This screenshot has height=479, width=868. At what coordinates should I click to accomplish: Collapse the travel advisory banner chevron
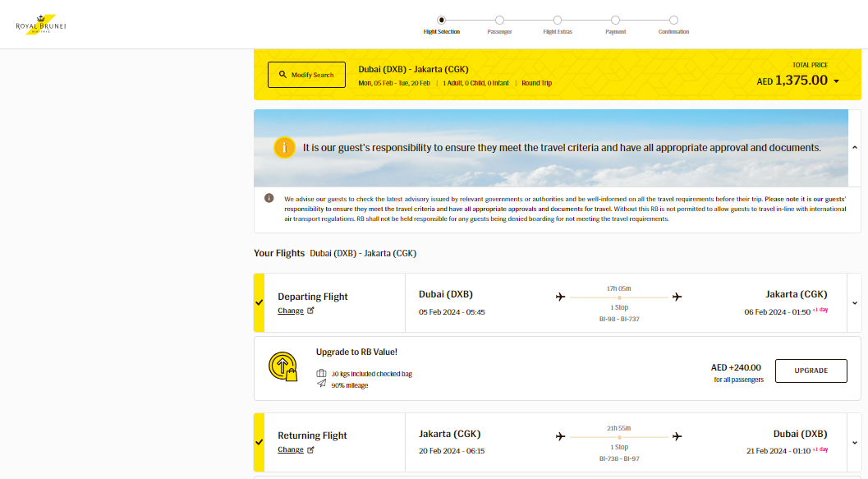click(855, 148)
